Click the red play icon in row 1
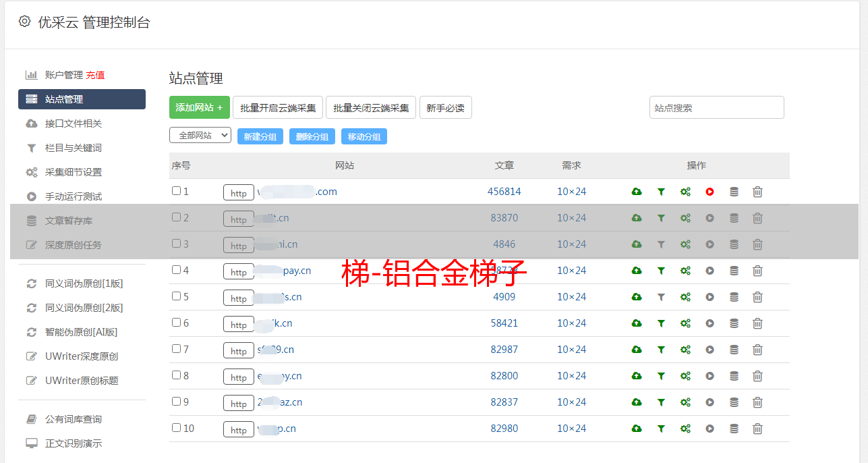 pos(710,192)
